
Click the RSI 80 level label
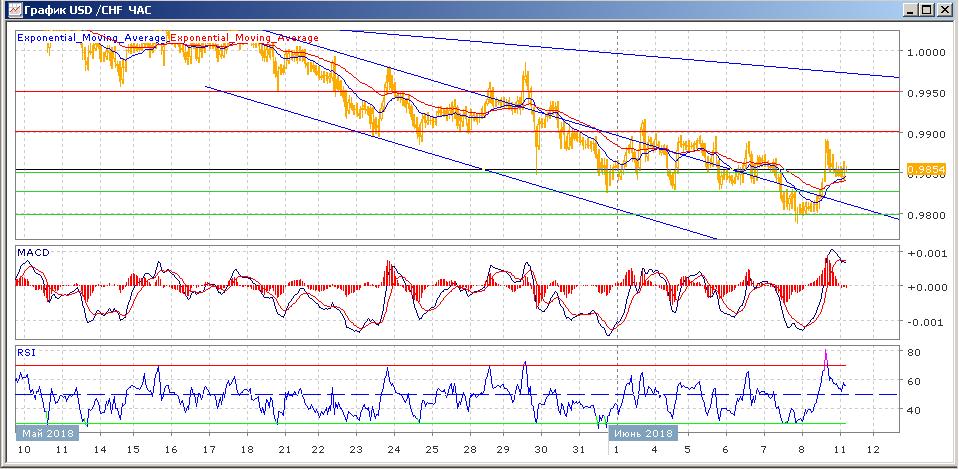pos(914,353)
